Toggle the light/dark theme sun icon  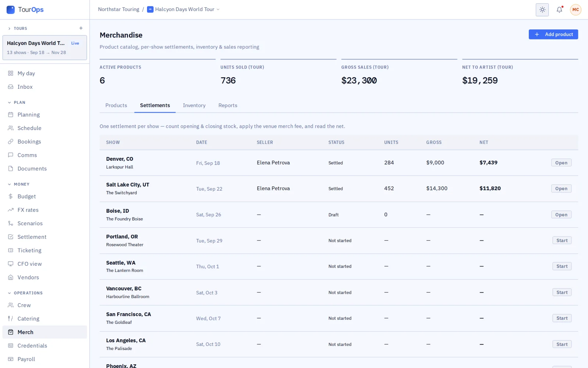(x=542, y=10)
